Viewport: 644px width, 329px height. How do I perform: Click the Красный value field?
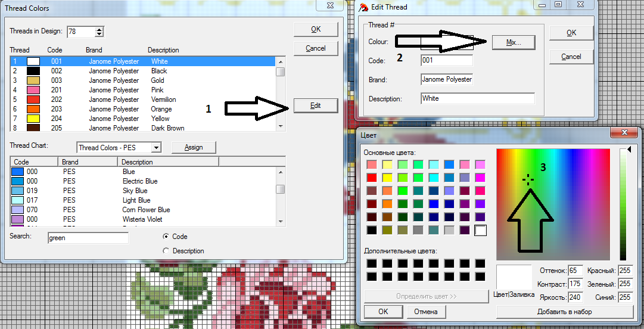(625, 271)
